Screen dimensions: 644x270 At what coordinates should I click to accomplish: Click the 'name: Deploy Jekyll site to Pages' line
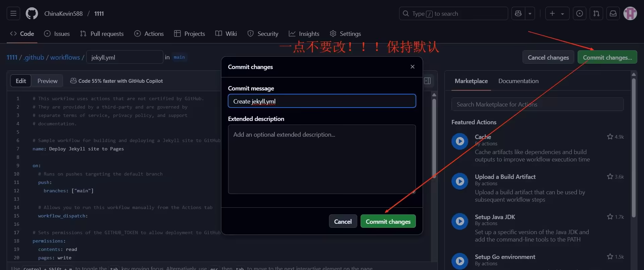click(78, 149)
